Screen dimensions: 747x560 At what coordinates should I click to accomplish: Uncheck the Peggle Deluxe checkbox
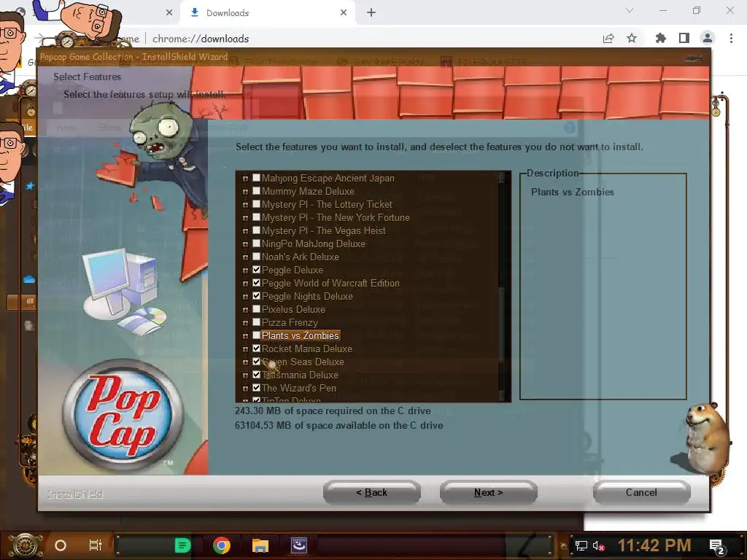[x=256, y=270]
